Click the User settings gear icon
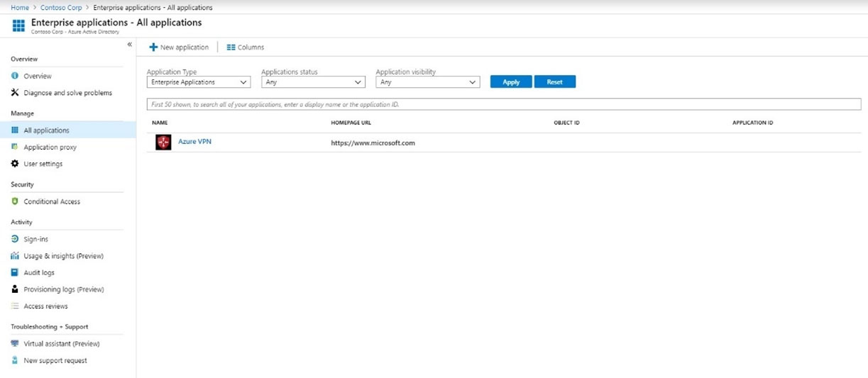The height and width of the screenshot is (378, 868). click(15, 164)
